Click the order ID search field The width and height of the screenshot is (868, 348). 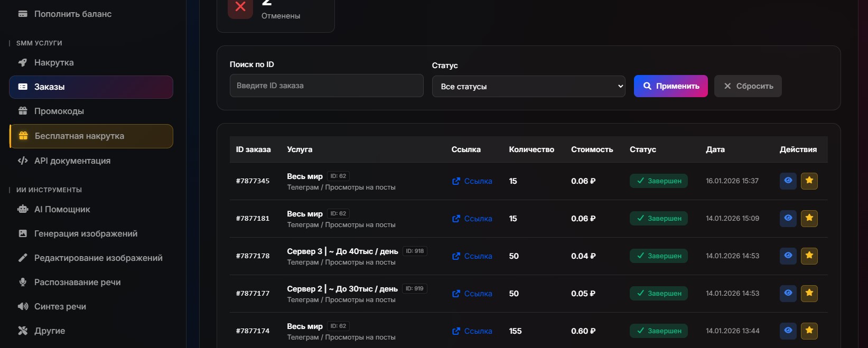tap(326, 86)
